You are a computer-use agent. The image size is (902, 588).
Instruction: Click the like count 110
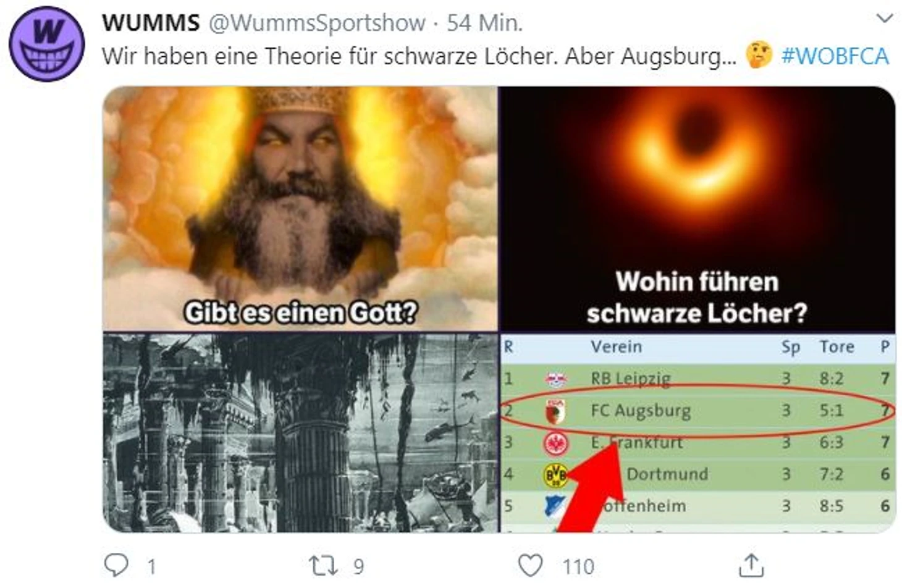578,566
